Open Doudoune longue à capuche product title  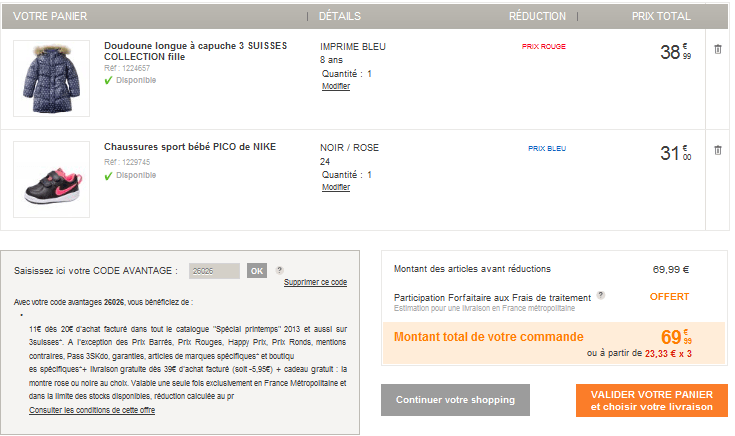click(195, 51)
